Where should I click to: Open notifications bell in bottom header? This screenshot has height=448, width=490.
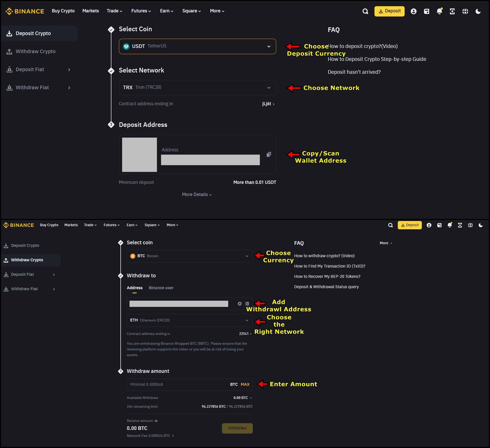pyautogui.click(x=450, y=225)
